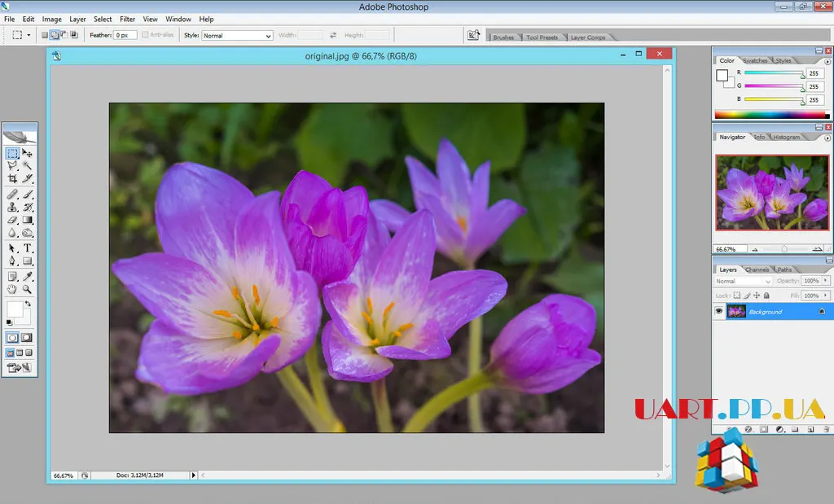The width and height of the screenshot is (834, 504).
Task: Select the Brush tool
Action: click(x=27, y=195)
